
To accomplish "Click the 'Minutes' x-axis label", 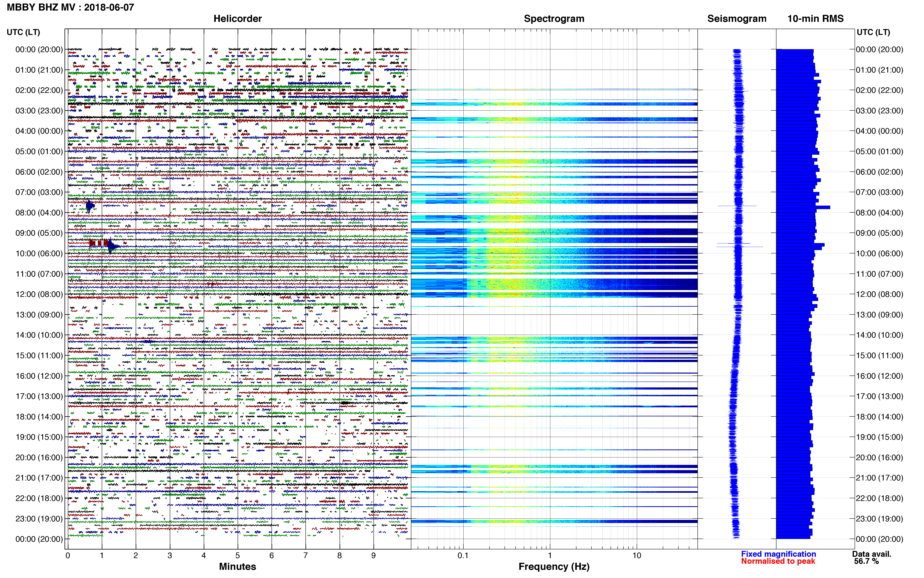I will tap(238, 566).
